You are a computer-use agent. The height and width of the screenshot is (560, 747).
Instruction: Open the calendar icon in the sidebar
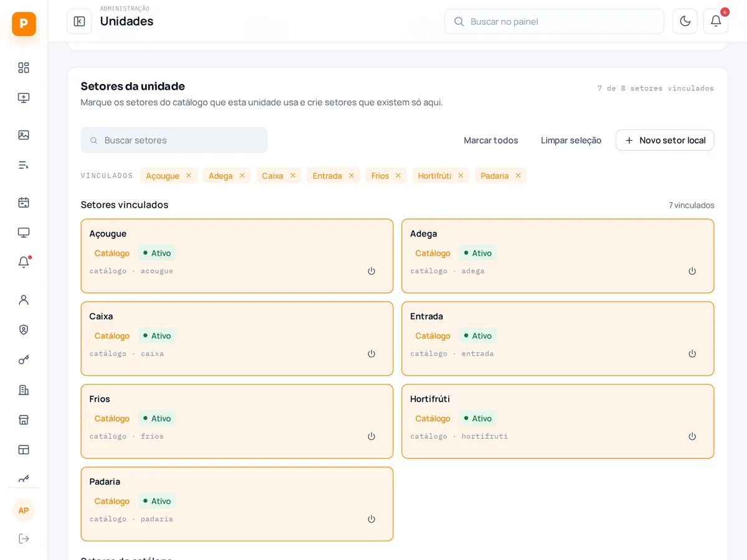point(24,202)
